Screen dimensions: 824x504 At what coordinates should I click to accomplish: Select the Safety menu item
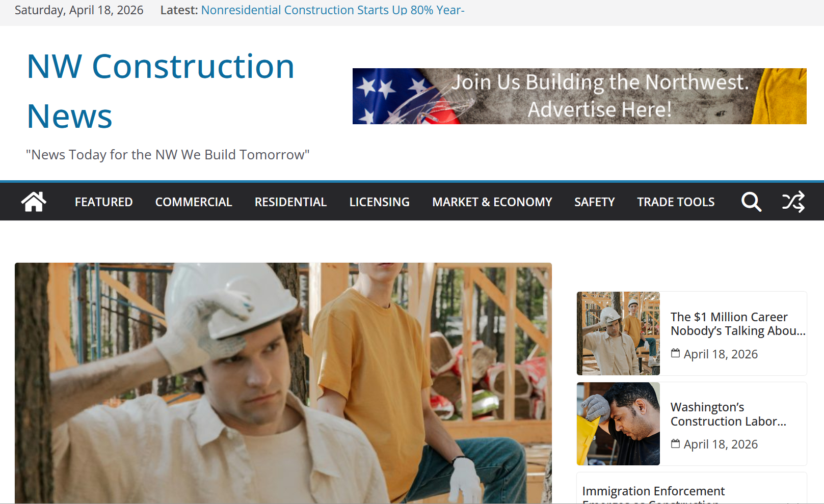pyautogui.click(x=595, y=202)
